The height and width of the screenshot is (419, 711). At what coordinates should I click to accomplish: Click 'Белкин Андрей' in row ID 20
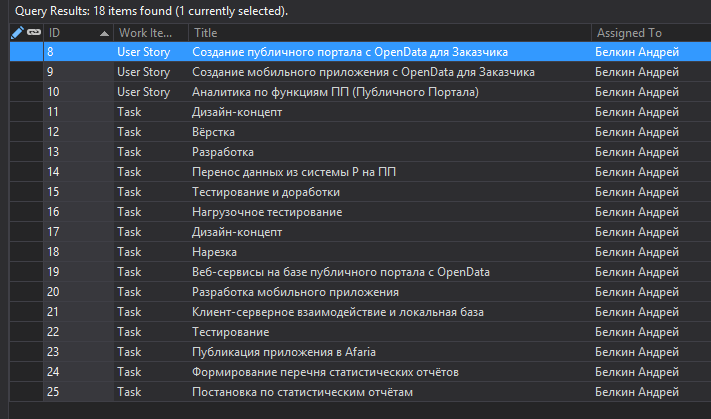[x=637, y=292]
